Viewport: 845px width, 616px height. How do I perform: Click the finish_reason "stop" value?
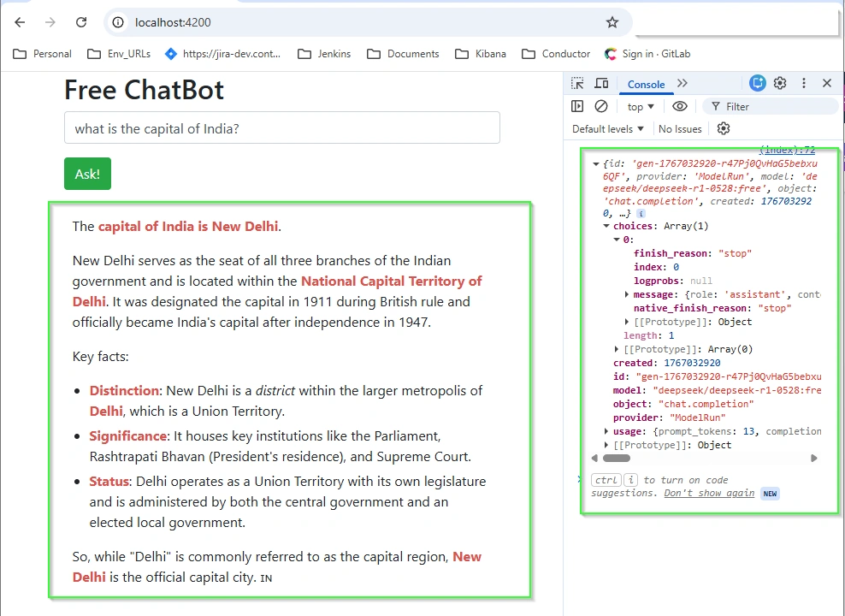click(735, 253)
